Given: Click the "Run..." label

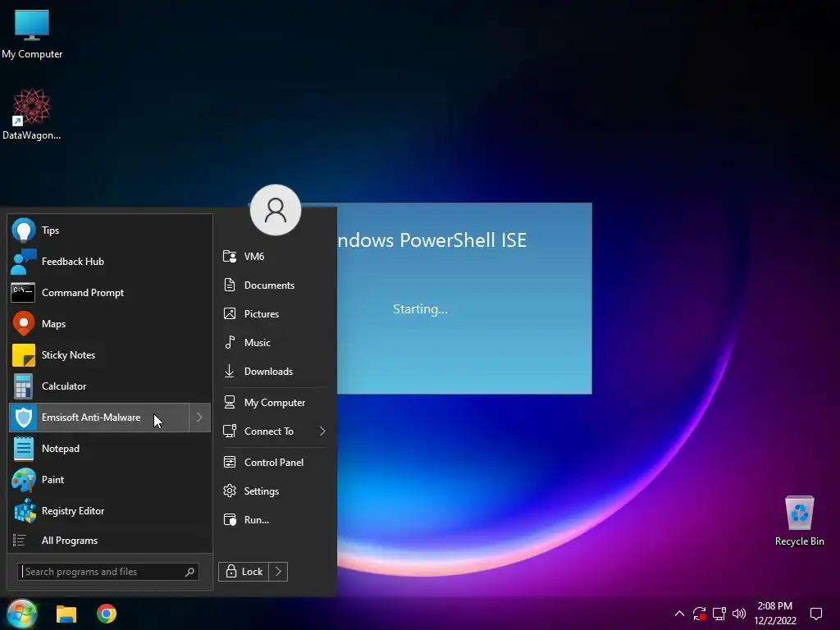Looking at the screenshot, I should click(257, 519).
